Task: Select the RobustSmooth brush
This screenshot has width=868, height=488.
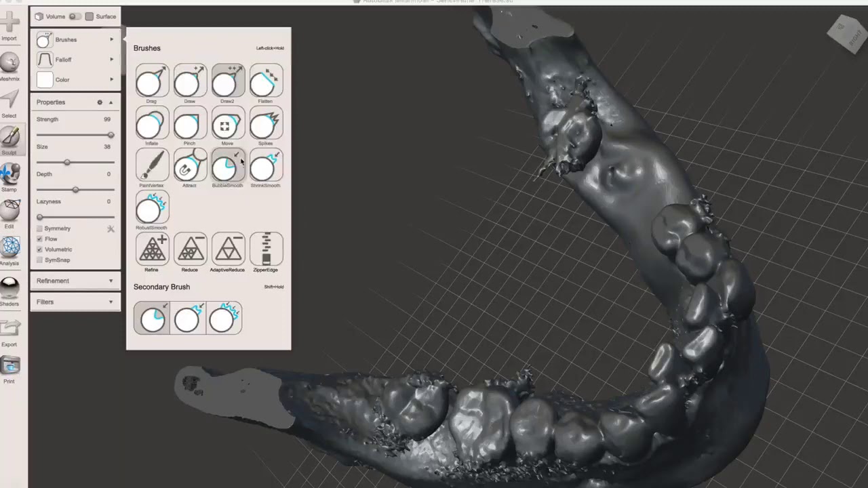Action: click(152, 208)
